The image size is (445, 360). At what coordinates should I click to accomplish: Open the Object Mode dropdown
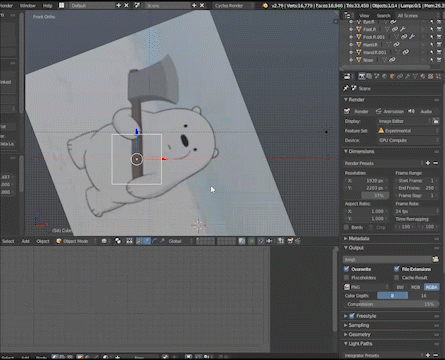coord(76,241)
